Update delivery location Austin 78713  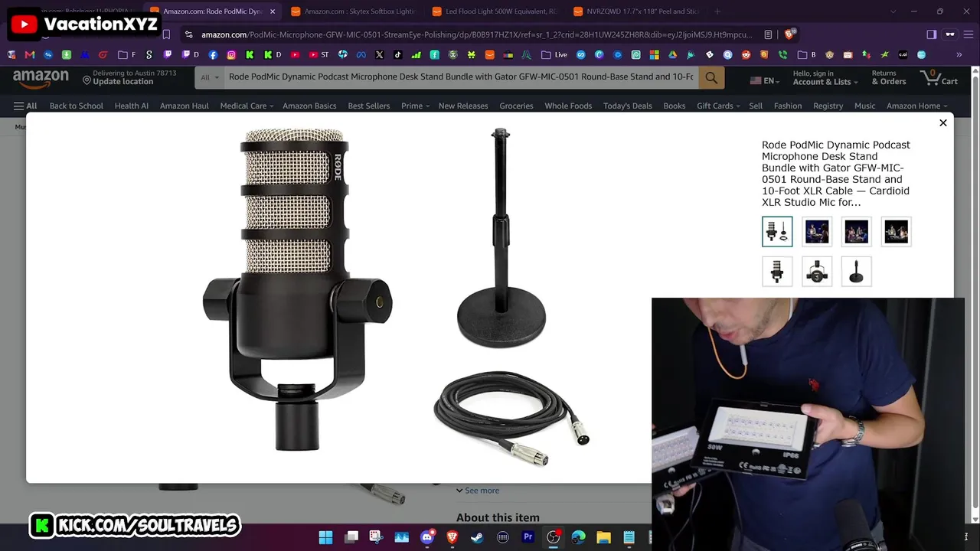click(x=129, y=77)
